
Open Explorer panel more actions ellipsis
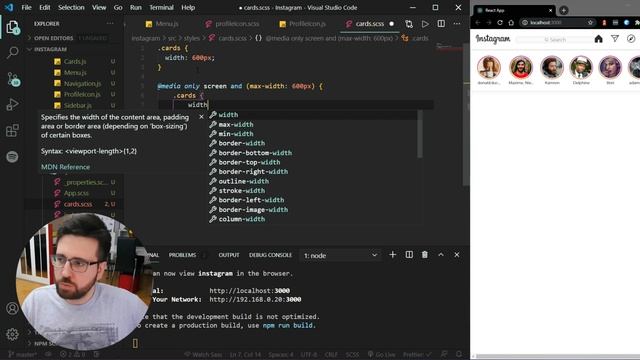pyautogui.click(x=110, y=24)
